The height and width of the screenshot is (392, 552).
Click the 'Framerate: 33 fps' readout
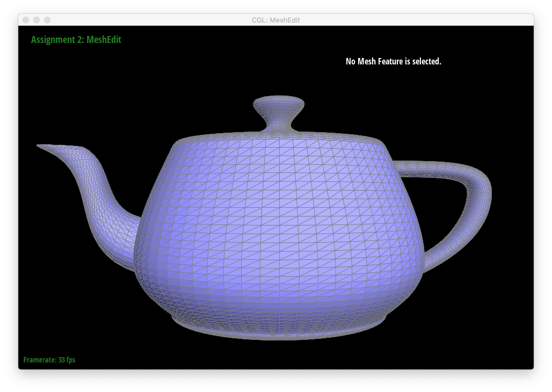coord(49,360)
